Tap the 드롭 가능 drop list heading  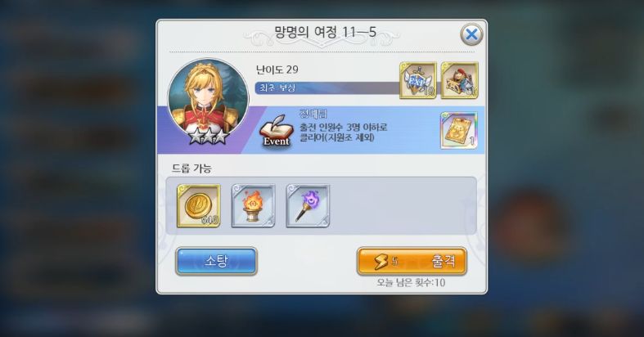[x=191, y=168]
